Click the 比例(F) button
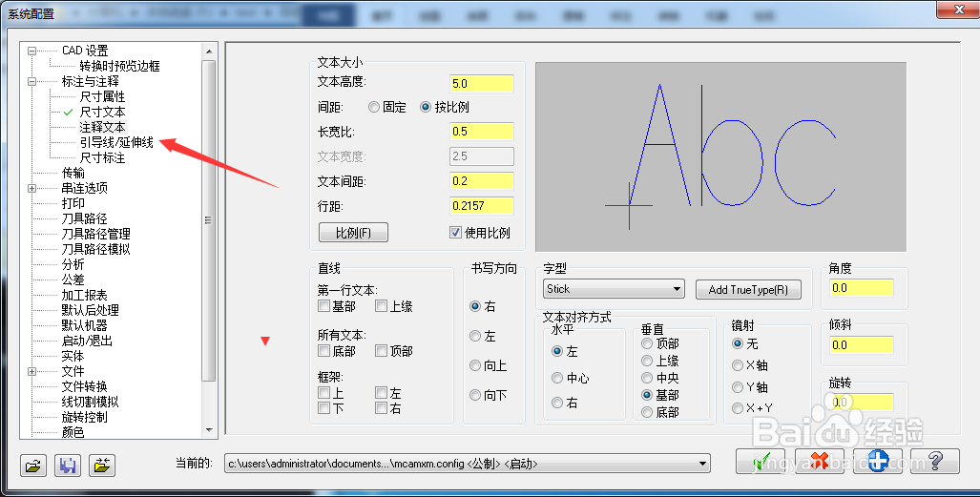This screenshot has width=980, height=497. click(353, 233)
